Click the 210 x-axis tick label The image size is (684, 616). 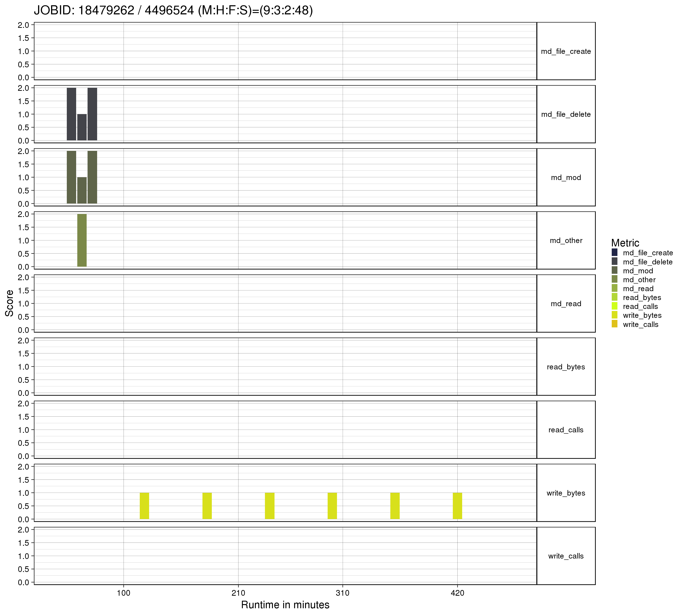(x=238, y=593)
